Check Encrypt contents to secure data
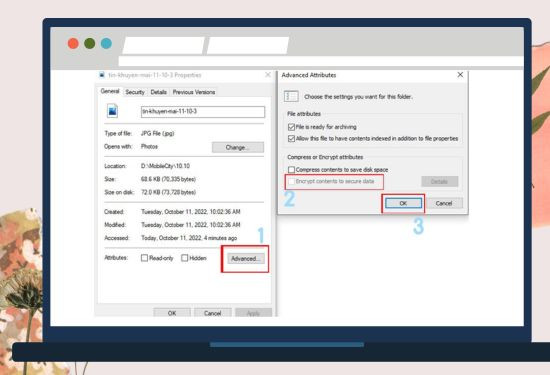This screenshot has height=375, width=550. 291,181
